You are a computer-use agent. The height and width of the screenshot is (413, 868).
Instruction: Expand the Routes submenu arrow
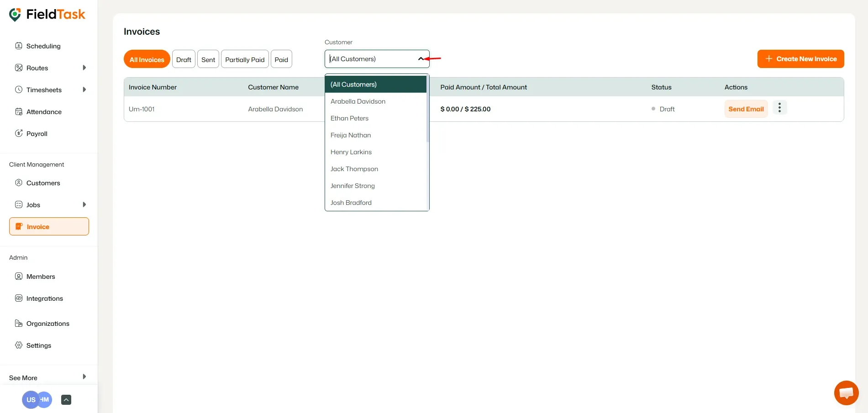pyautogui.click(x=84, y=68)
